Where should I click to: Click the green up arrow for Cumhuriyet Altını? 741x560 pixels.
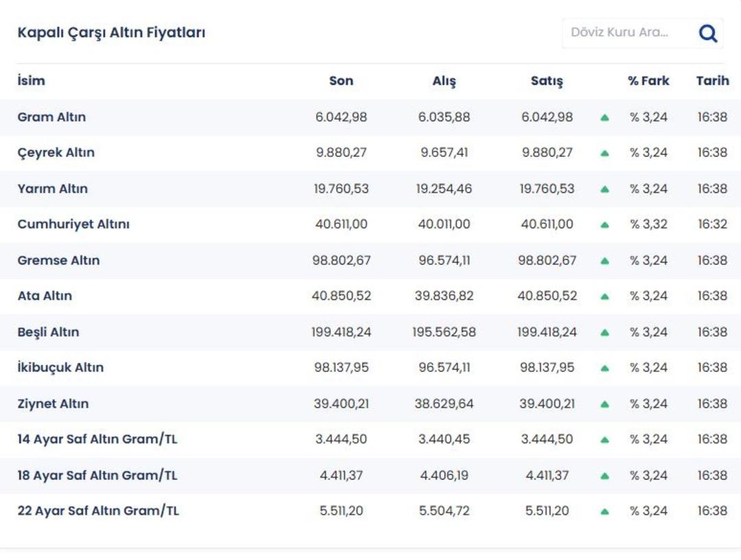(x=604, y=224)
